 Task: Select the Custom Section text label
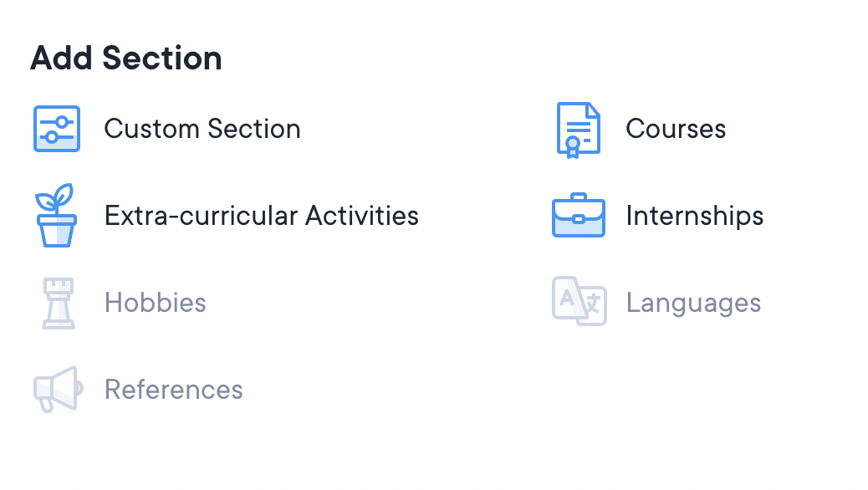point(202,129)
